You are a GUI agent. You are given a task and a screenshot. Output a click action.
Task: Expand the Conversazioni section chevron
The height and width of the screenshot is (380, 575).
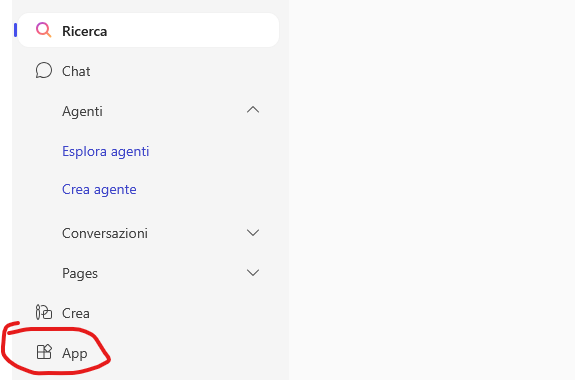click(x=253, y=233)
